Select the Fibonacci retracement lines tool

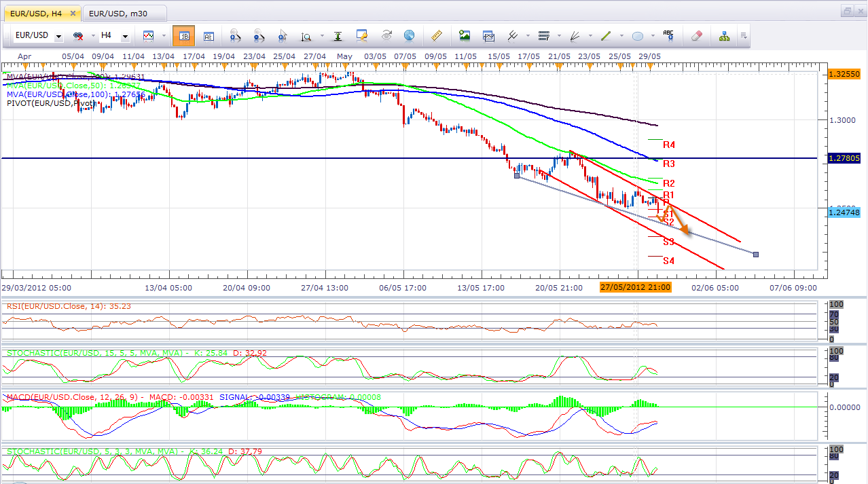(x=543, y=35)
